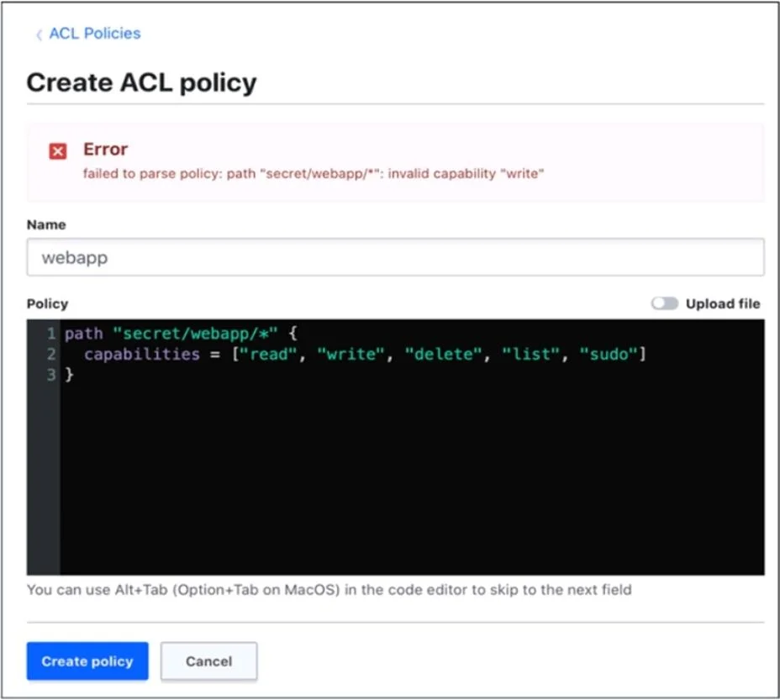This screenshot has height=700, width=780.
Task: Cancel the policy creation
Action: pos(209,661)
